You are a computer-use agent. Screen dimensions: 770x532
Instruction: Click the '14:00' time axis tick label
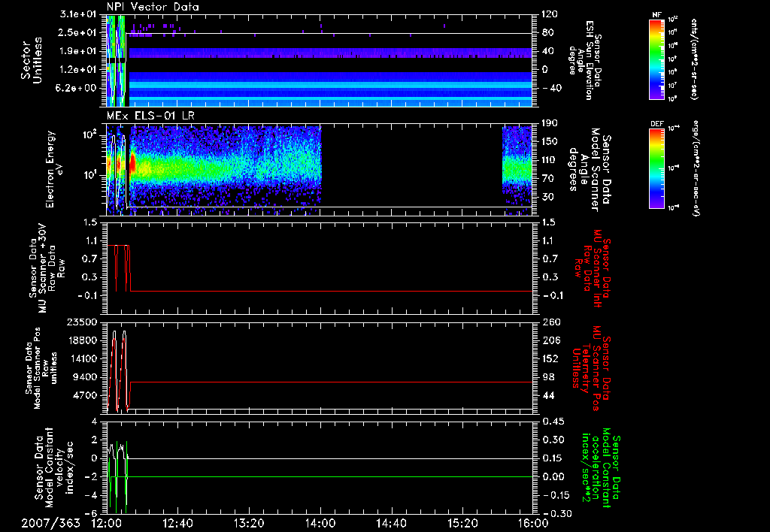(320, 523)
